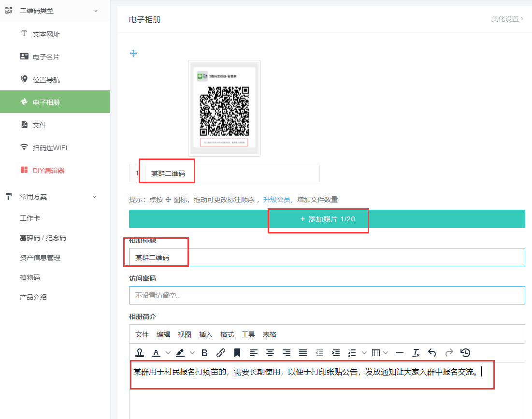Screen dimensions: 532x419
Task: Click the undo arrow in editor
Action: point(432,353)
